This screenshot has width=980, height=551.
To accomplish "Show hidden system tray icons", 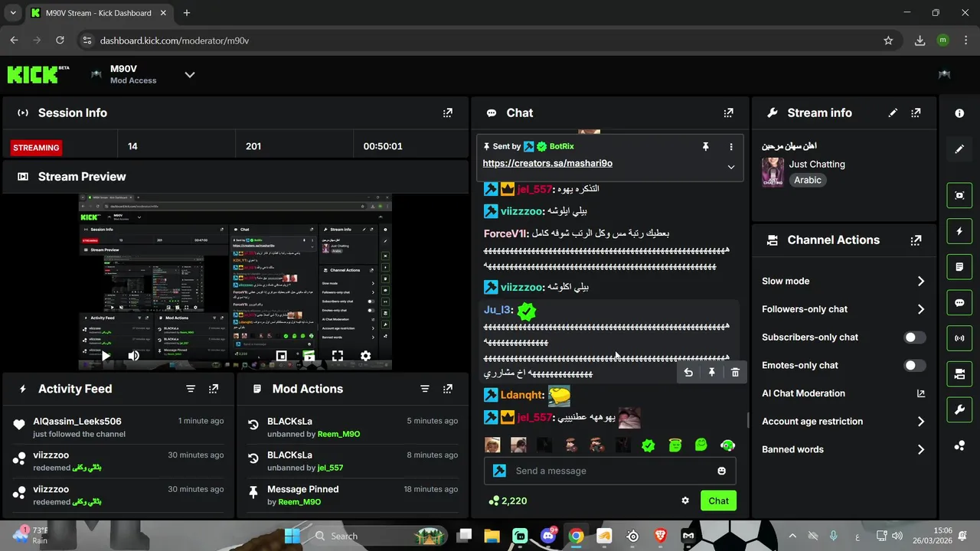I will pos(792,536).
